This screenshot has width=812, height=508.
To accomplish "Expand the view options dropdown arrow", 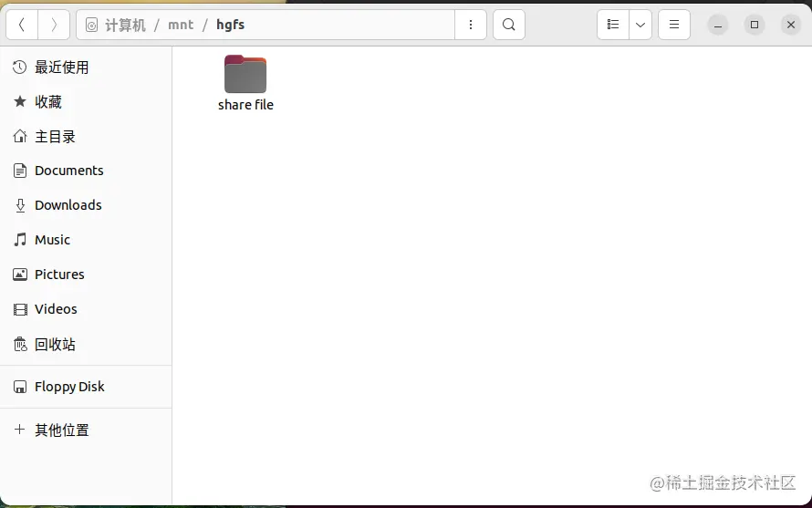I will 640,25.
